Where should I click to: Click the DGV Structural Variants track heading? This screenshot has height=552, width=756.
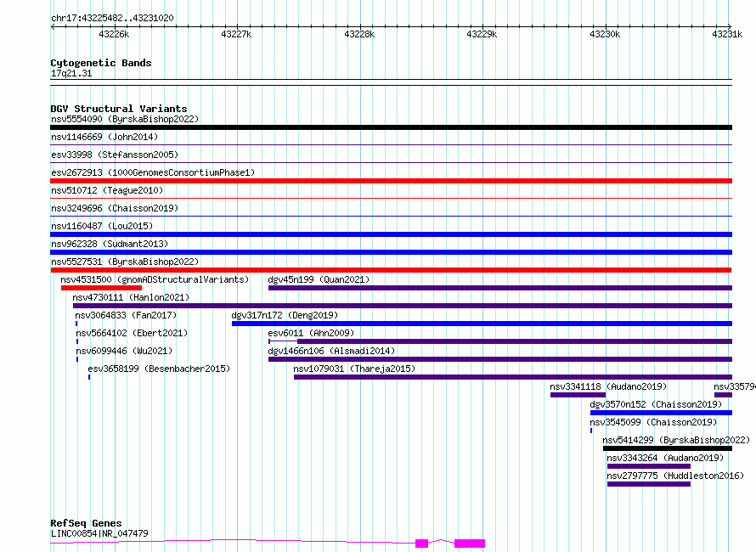119,109
